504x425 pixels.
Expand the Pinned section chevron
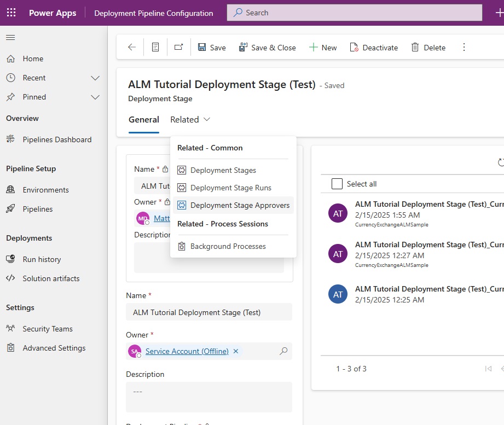pyautogui.click(x=95, y=97)
